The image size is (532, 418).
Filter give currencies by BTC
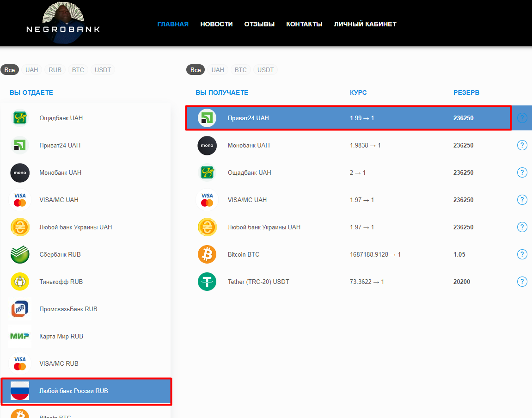(78, 70)
